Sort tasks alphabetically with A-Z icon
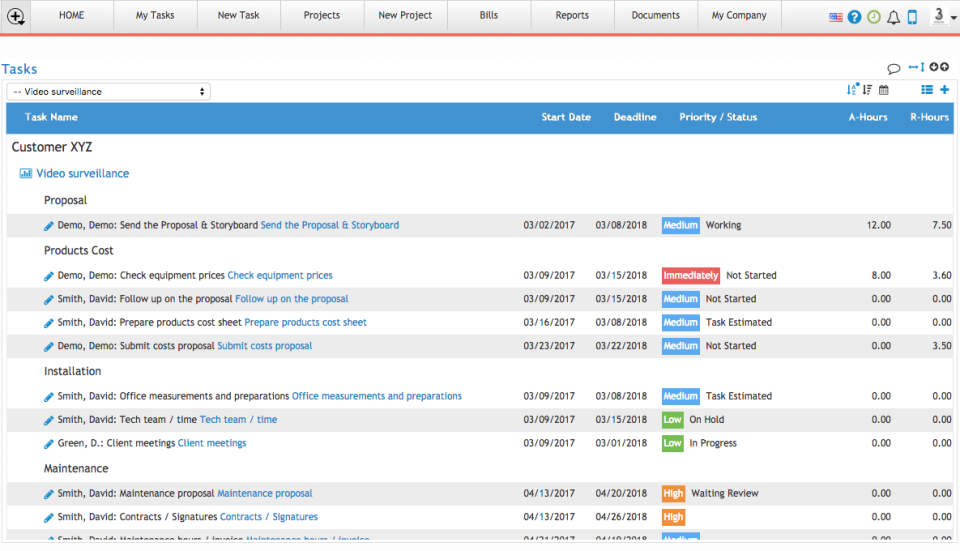The height and width of the screenshot is (551, 960). pos(852,89)
